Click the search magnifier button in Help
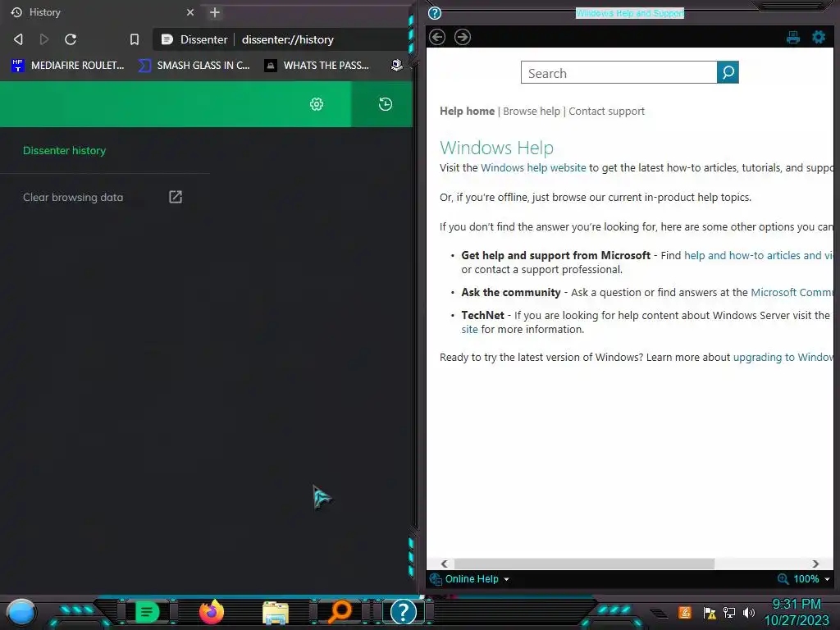The image size is (840, 630). (x=728, y=72)
